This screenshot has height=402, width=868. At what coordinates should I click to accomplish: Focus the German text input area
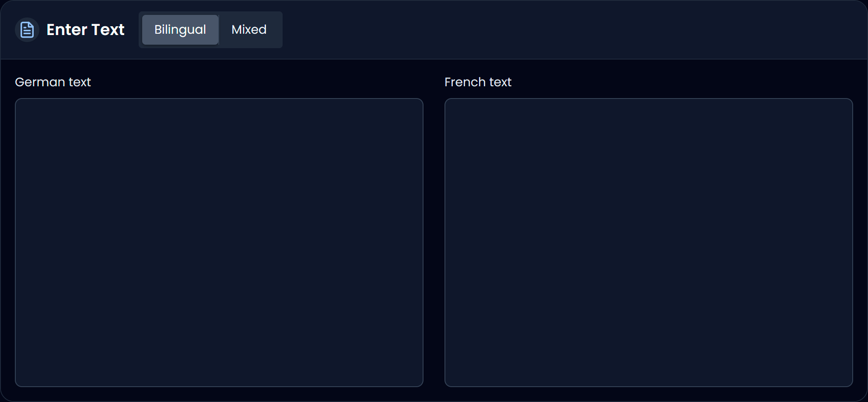click(x=219, y=241)
